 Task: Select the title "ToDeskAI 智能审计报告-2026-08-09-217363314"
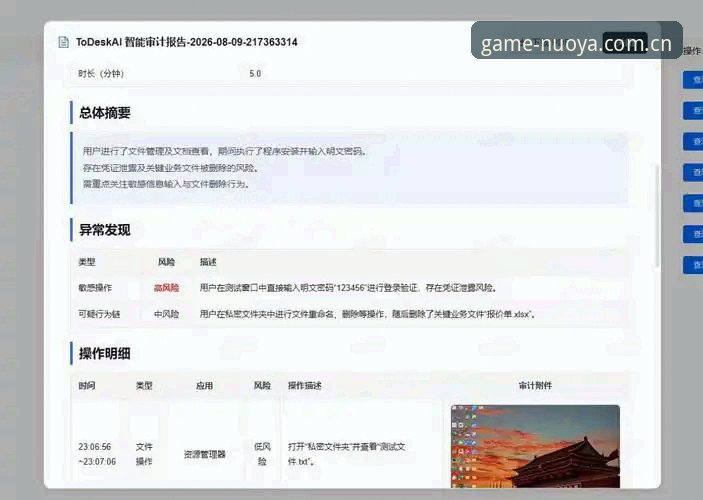(187, 42)
